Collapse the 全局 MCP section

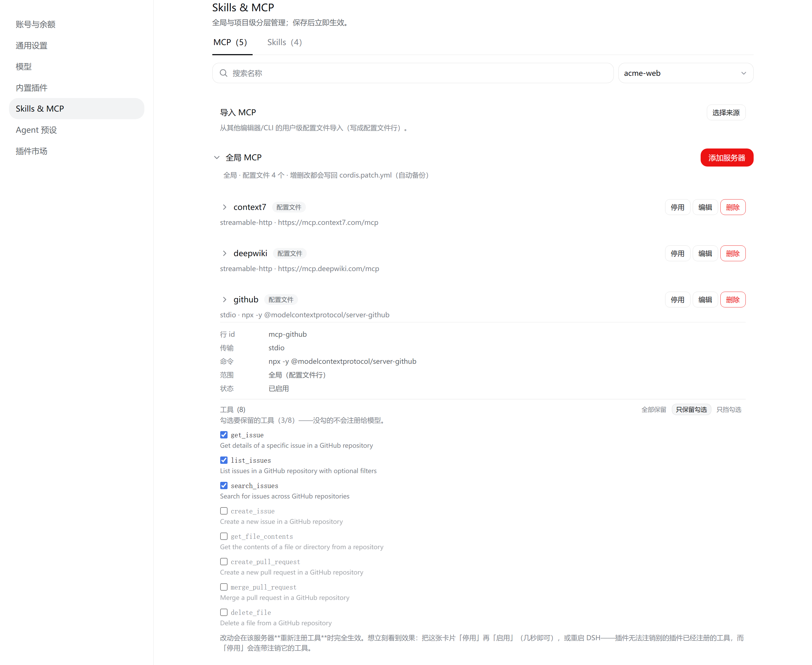coord(217,158)
